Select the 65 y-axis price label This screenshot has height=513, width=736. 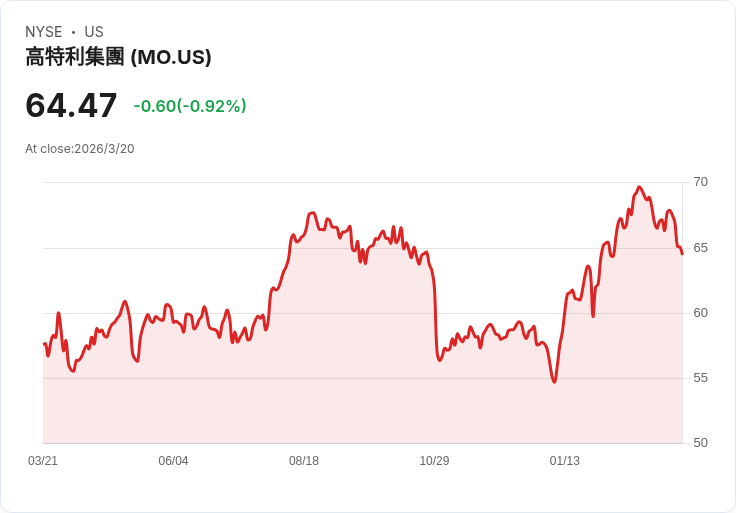(x=700, y=247)
